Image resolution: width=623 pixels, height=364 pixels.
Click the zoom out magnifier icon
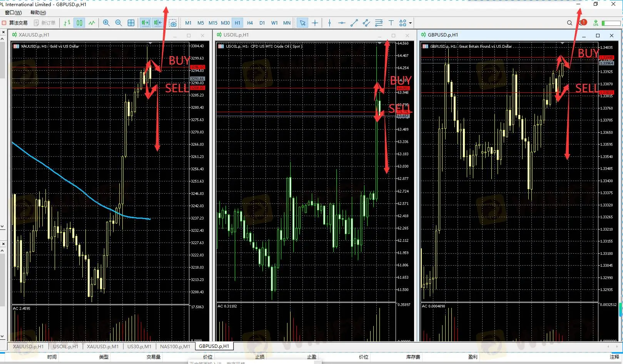[x=119, y=23]
